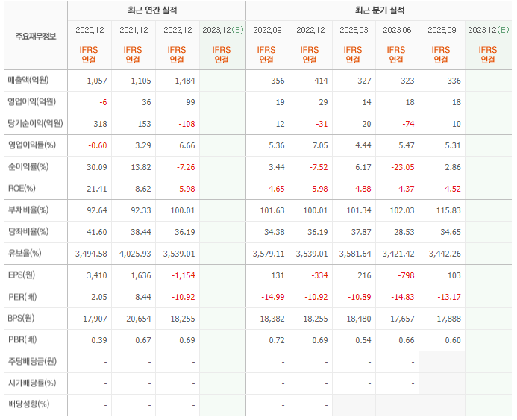517x420 pixels.
Task: Click the net income value -108
Action: [x=187, y=124]
